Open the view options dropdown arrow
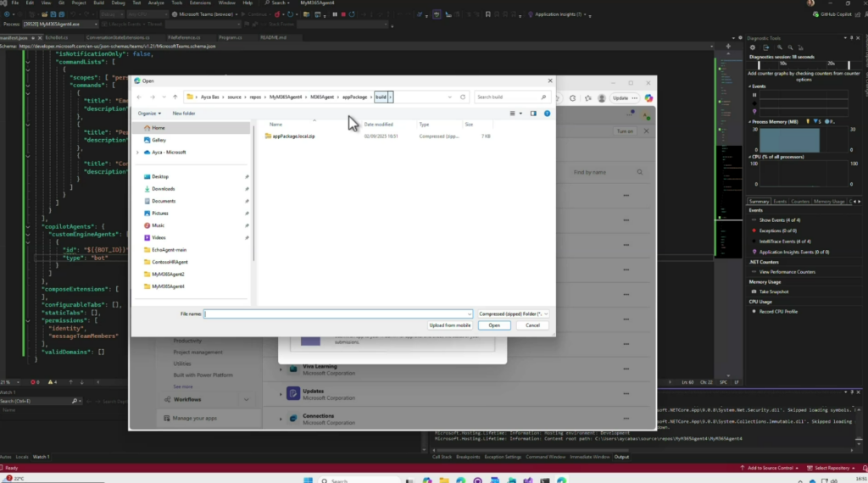 pos(520,114)
